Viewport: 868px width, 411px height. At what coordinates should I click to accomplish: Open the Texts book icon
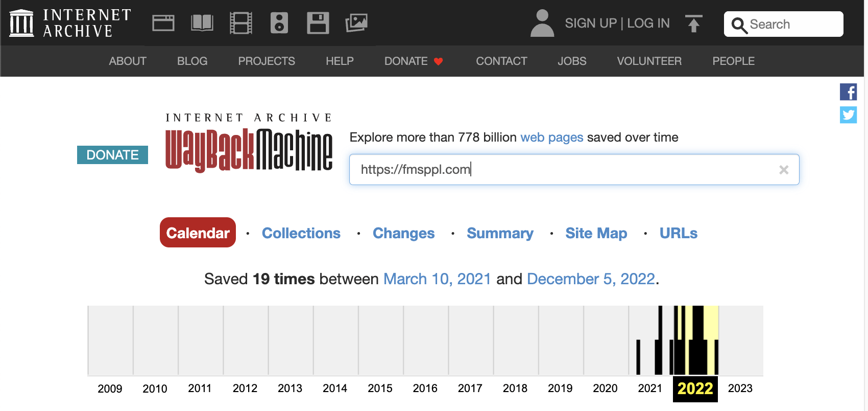pos(202,23)
